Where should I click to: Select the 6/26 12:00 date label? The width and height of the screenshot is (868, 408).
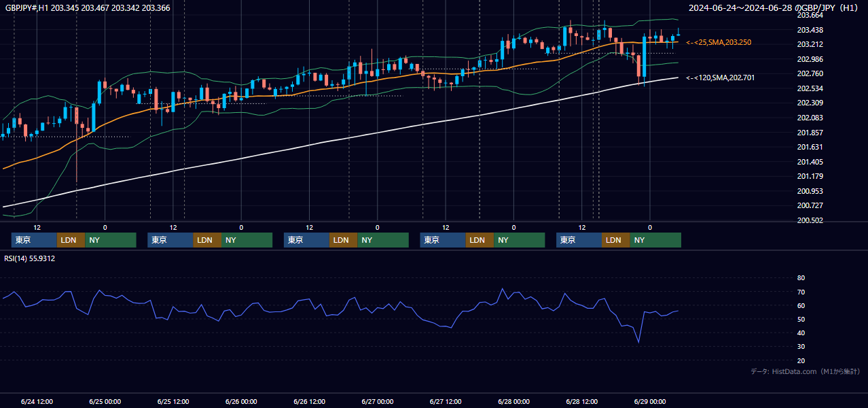(x=310, y=402)
